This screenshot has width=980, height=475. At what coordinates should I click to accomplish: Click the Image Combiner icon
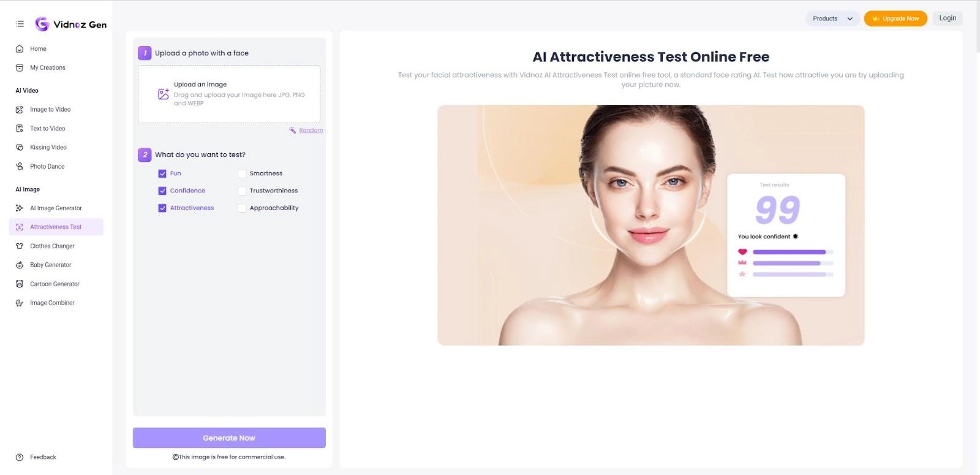[20, 303]
